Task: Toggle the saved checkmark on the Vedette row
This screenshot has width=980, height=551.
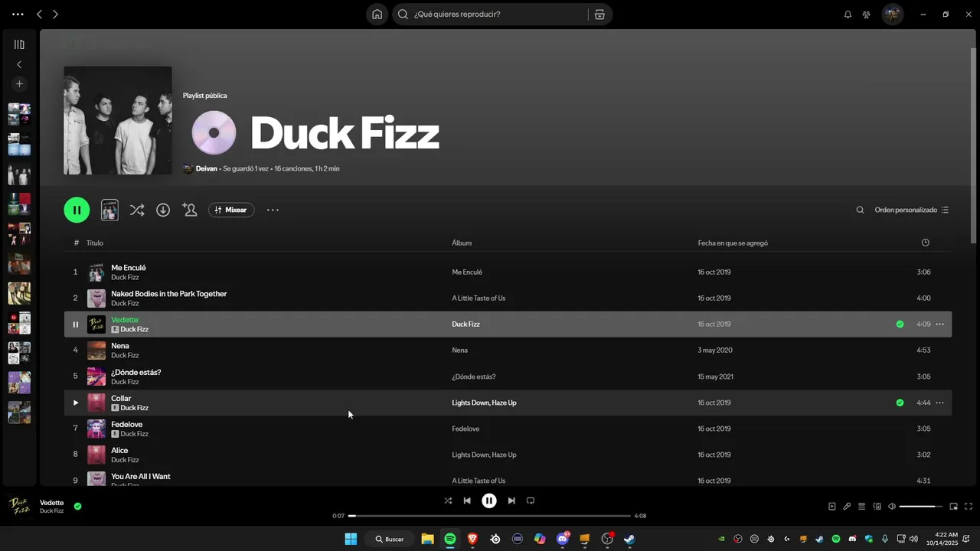Action: 900,324
